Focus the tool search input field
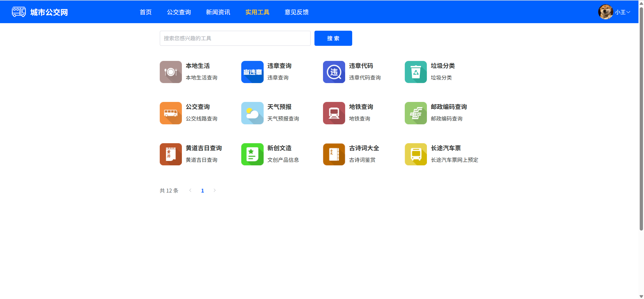This screenshot has width=644, height=299. 235,38
